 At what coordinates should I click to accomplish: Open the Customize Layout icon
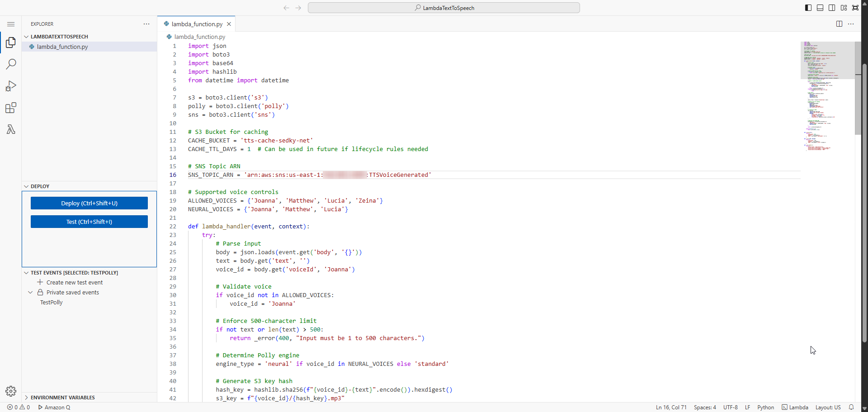(x=844, y=8)
